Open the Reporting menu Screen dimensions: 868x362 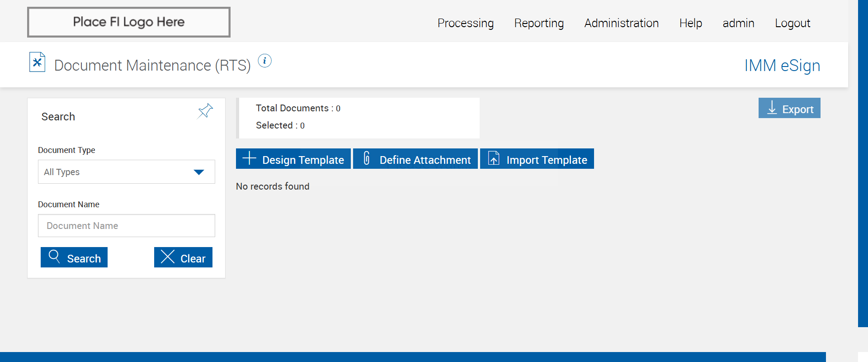pyautogui.click(x=539, y=23)
